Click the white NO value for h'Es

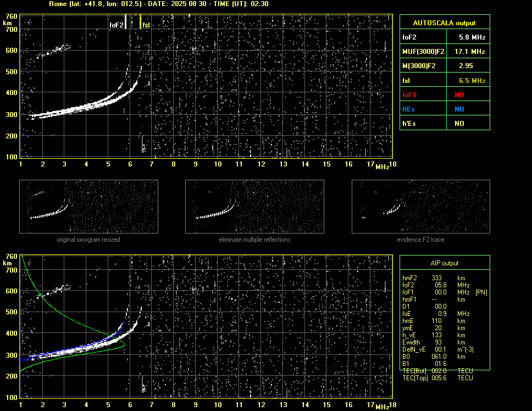coord(459,124)
